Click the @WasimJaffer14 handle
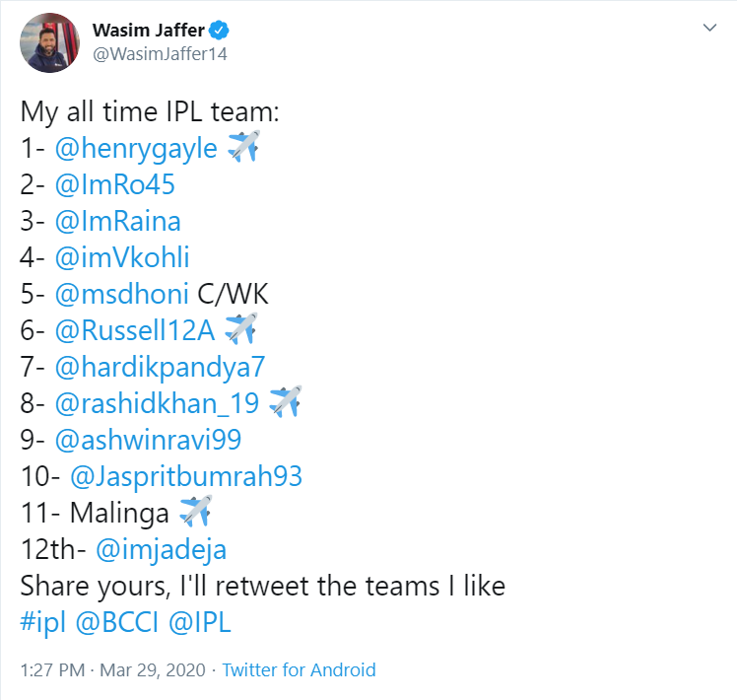 pos(160,54)
